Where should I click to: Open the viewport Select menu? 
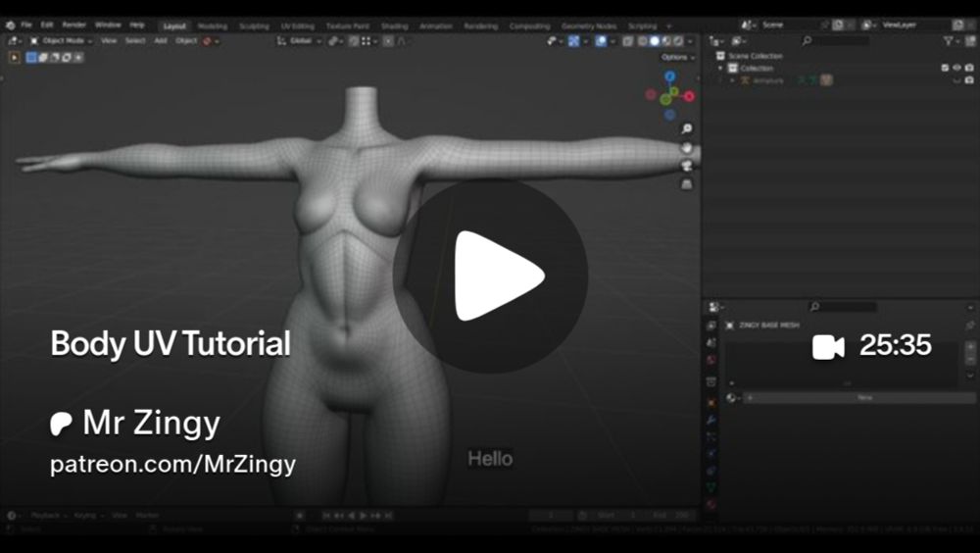pos(135,40)
